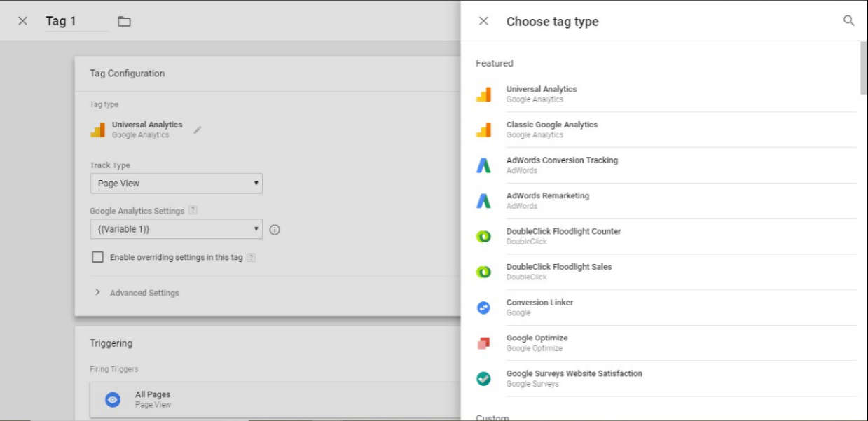Click the Google Surveys Website Satisfaction icon
868x421 pixels.
(483, 379)
